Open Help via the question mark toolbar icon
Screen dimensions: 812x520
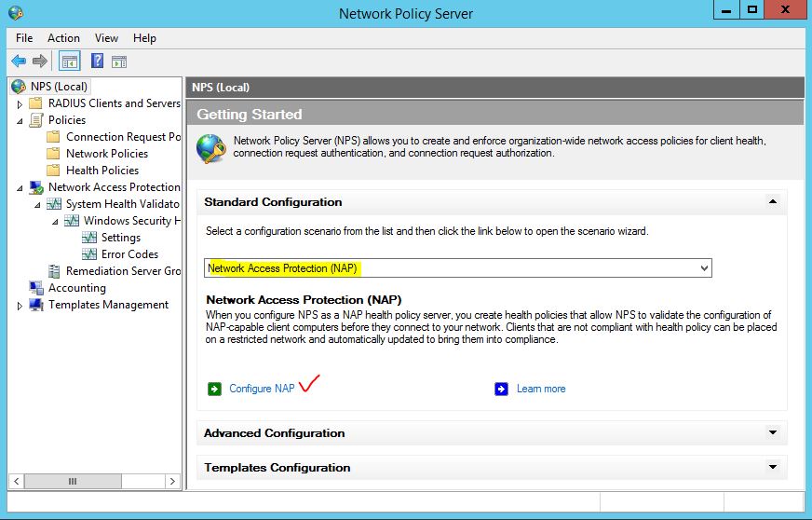[97, 62]
